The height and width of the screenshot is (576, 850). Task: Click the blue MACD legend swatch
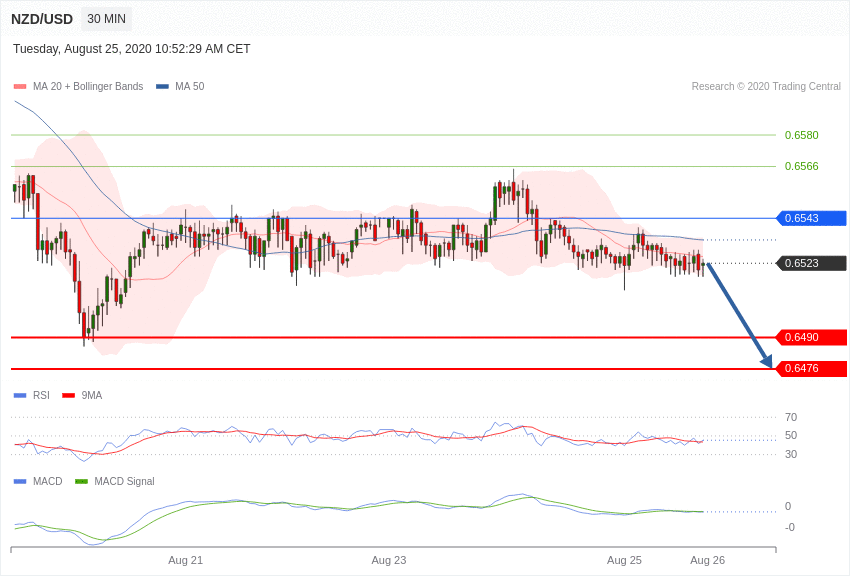20,482
